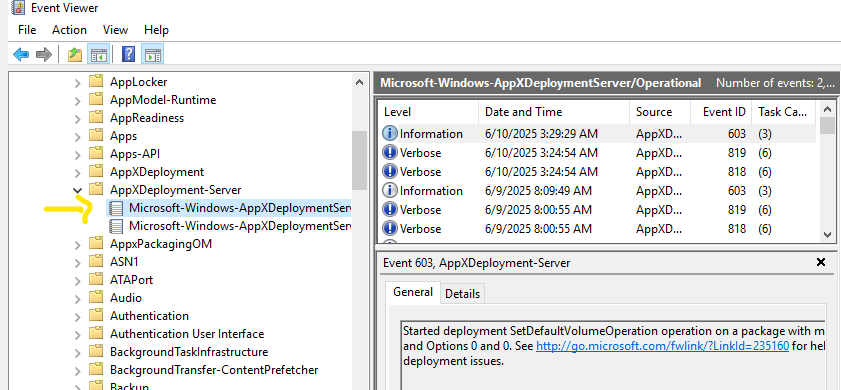Select the Authentication tree item

point(149,315)
